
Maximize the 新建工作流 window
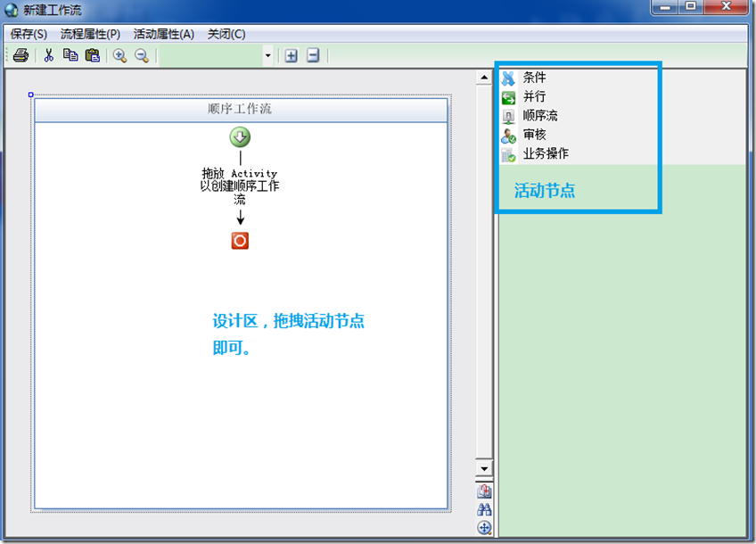point(691,7)
